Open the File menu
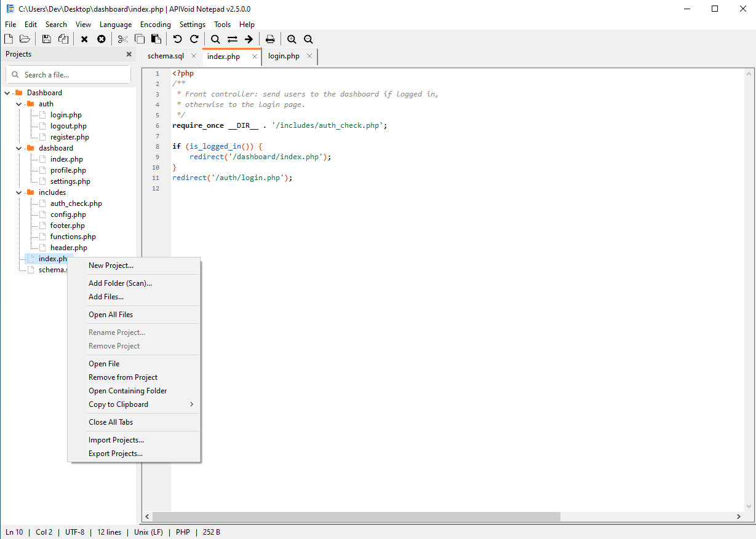This screenshot has width=756, height=539. [x=10, y=25]
